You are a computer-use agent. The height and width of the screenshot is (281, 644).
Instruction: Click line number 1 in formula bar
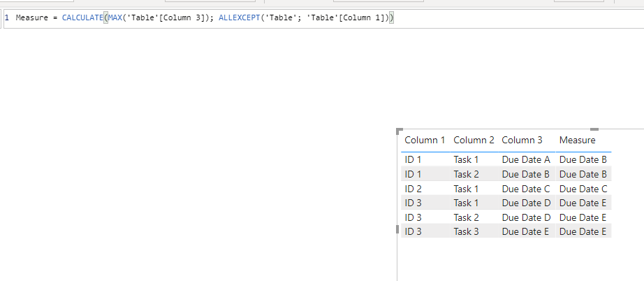click(x=6, y=17)
